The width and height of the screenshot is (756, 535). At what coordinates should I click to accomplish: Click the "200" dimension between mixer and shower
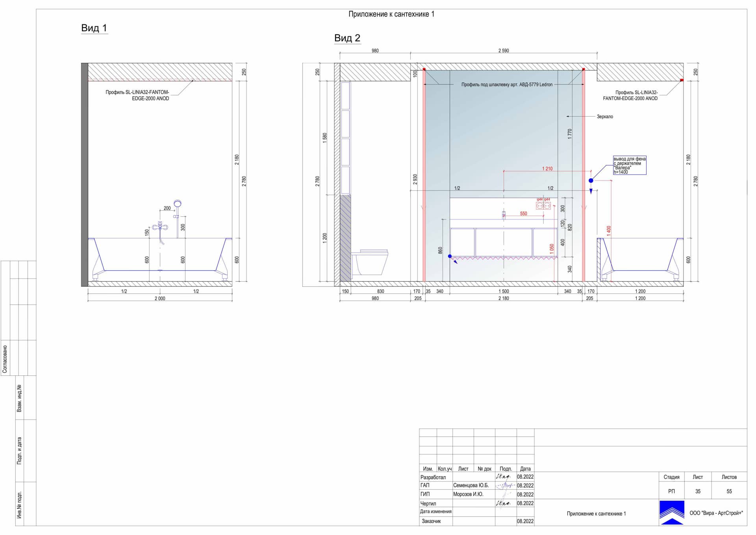167,208
